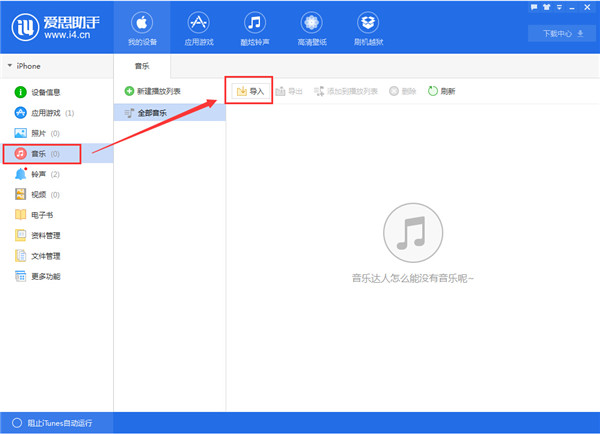Open the 应用游戏 app store icon in top bar
This screenshot has width=600, height=434.
[x=199, y=28]
